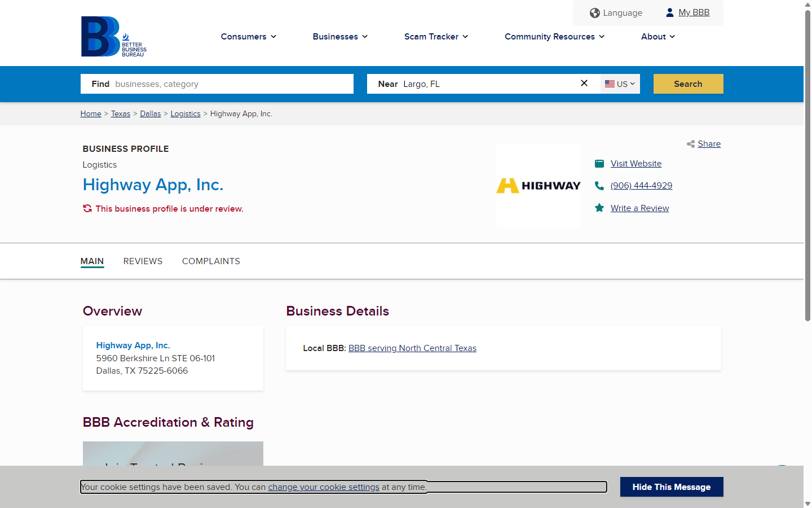The height and width of the screenshot is (508, 812).
Task: Switch to the MAIN tab
Action: [92, 261]
